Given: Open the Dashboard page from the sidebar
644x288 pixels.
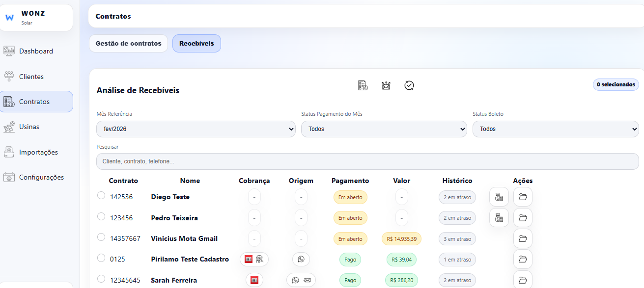Looking at the screenshot, I should coord(36,52).
